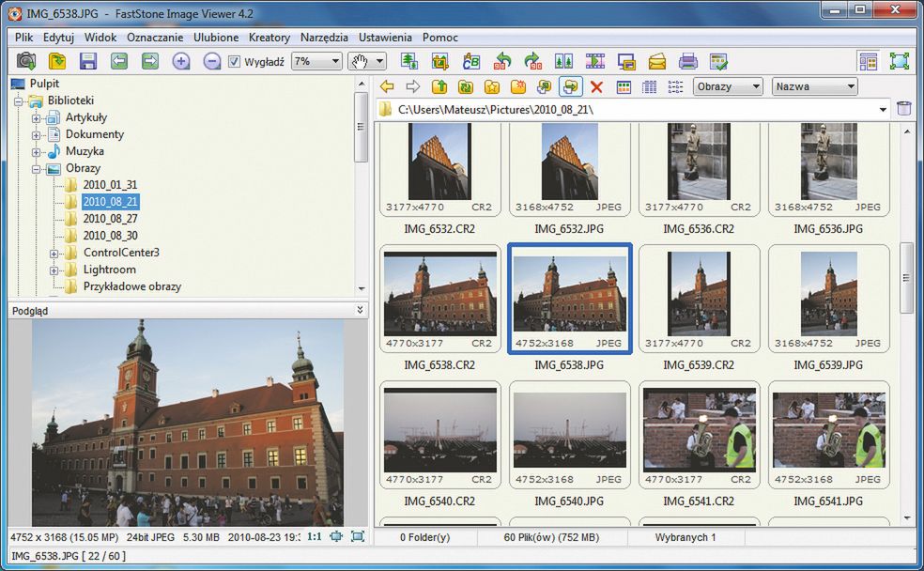Toggle the 1:1 actual size button

[x=314, y=536]
